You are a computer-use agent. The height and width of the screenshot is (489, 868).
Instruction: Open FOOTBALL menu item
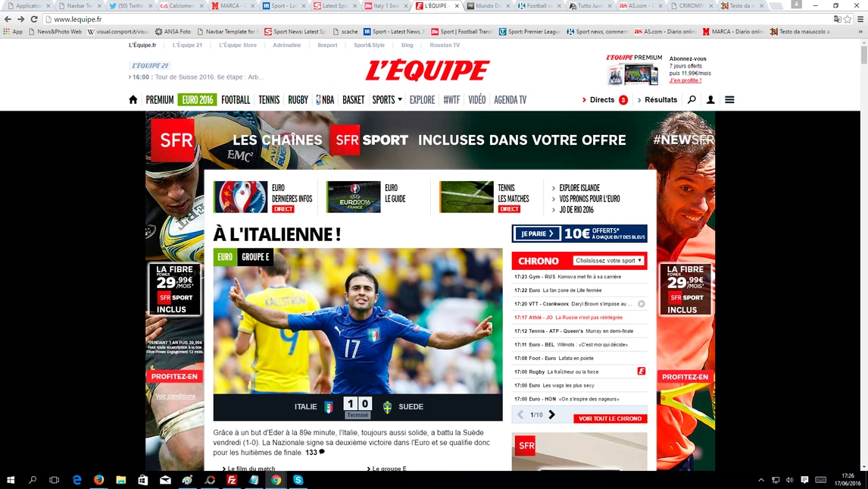(236, 99)
